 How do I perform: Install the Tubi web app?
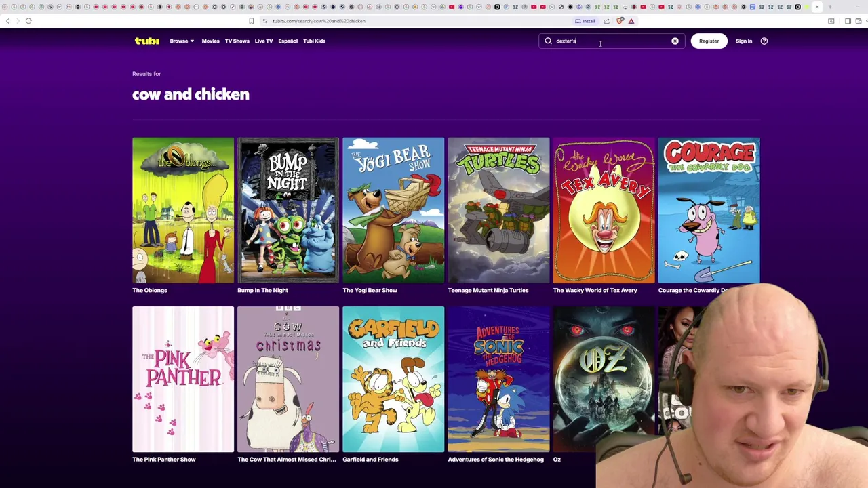[x=585, y=21]
